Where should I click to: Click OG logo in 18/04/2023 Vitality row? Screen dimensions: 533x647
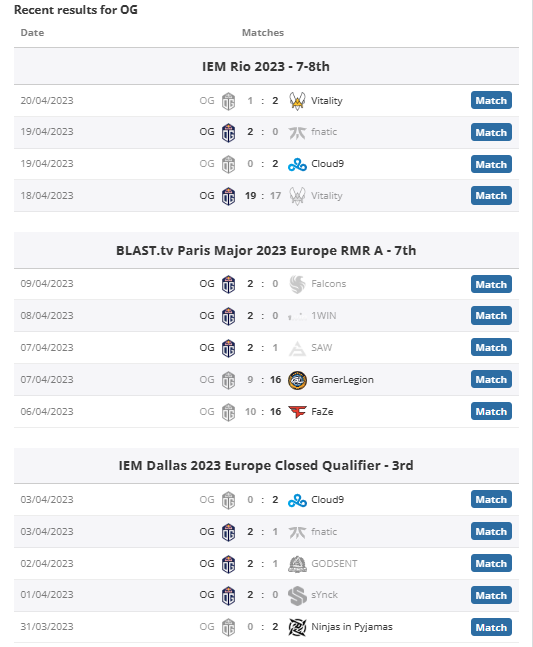228,196
